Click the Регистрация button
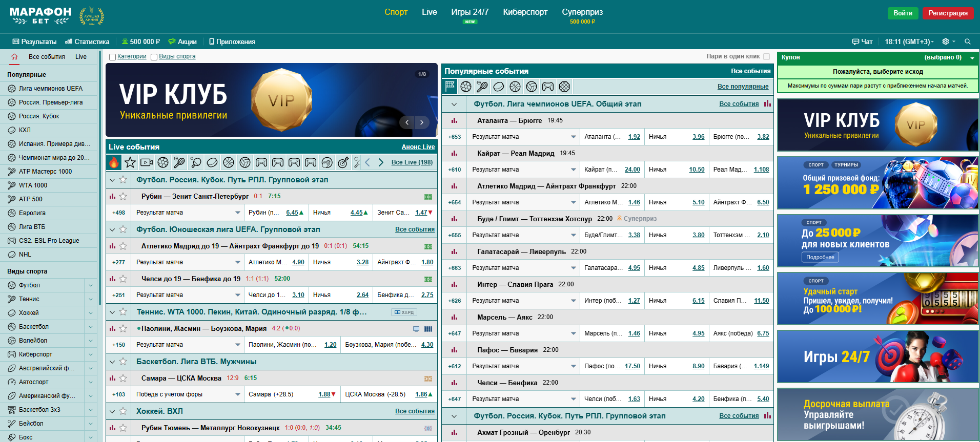The image size is (980, 442). click(947, 13)
